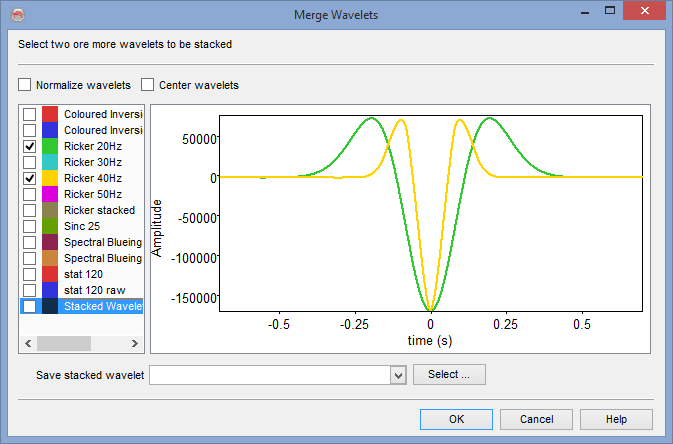Click the magenta Ricker 50Hz color swatch
This screenshot has height=444, width=673.
point(49,194)
